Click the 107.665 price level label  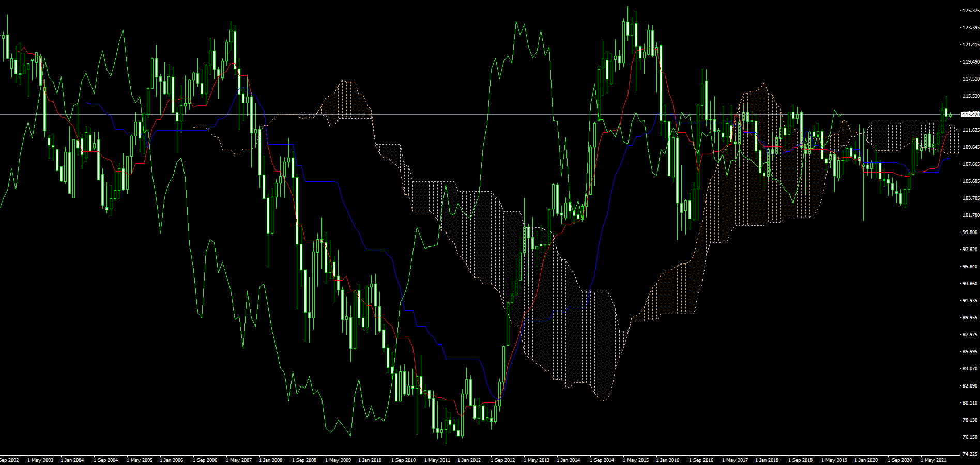[971, 164]
